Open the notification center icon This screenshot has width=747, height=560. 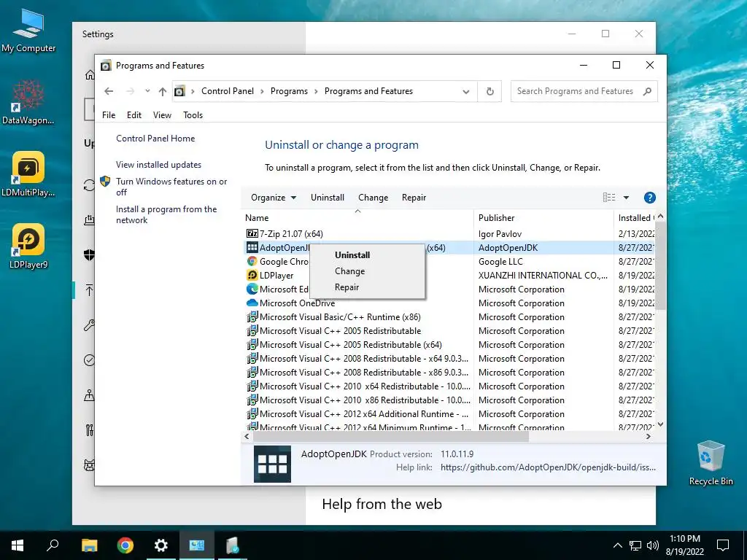tap(723, 545)
